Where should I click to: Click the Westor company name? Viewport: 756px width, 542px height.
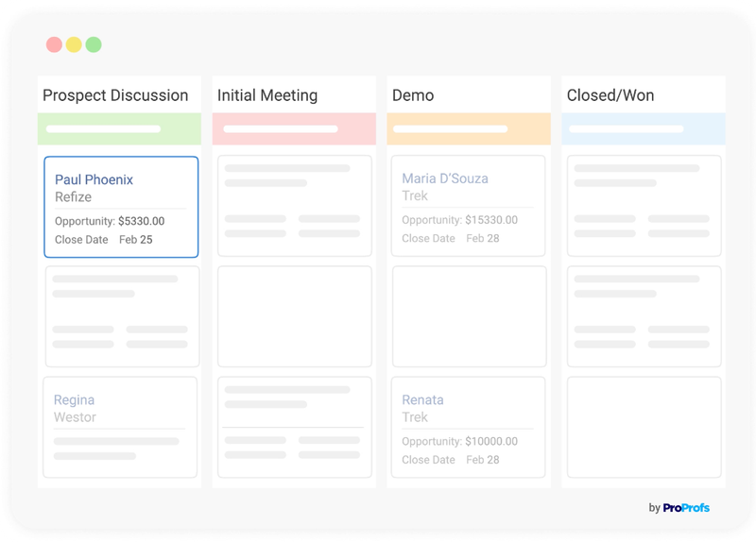75,417
